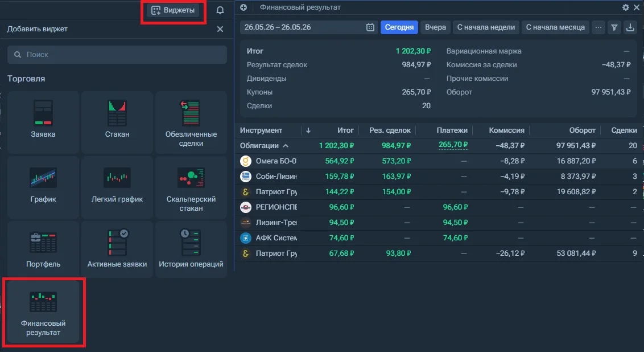Open the filter funnel icon
This screenshot has width=644, height=352.
click(614, 27)
